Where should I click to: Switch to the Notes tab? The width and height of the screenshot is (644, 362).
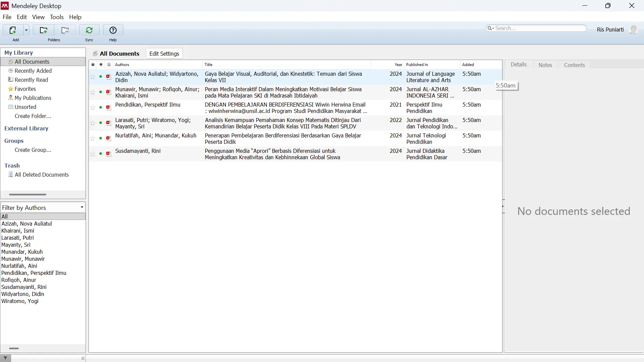tap(545, 65)
